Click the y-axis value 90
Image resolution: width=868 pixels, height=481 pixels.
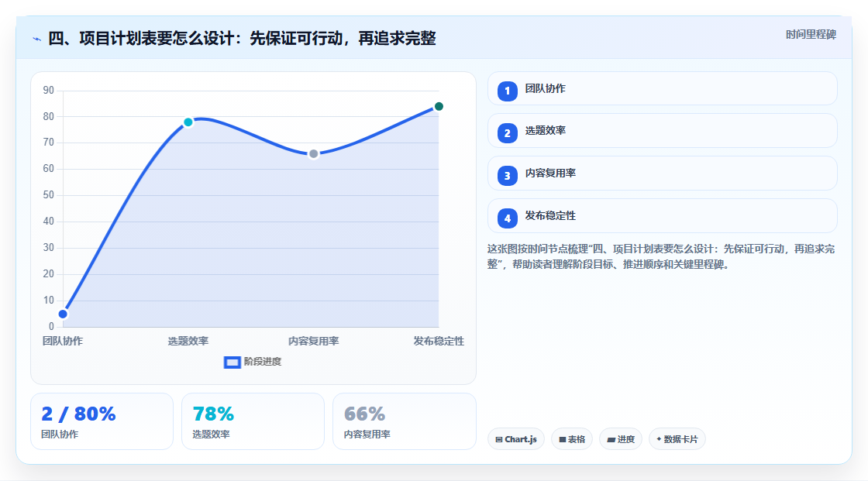tap(49, 90)
